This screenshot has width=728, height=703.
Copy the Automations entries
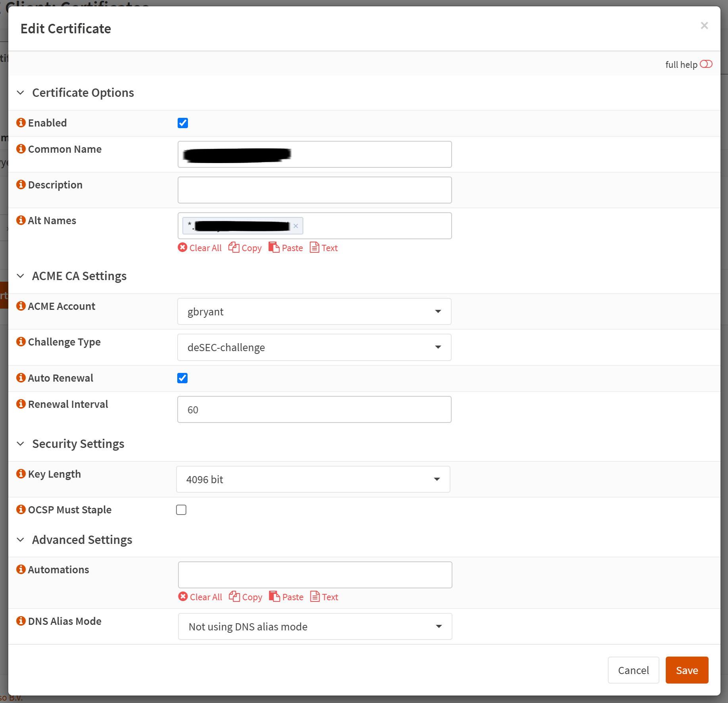245,597
